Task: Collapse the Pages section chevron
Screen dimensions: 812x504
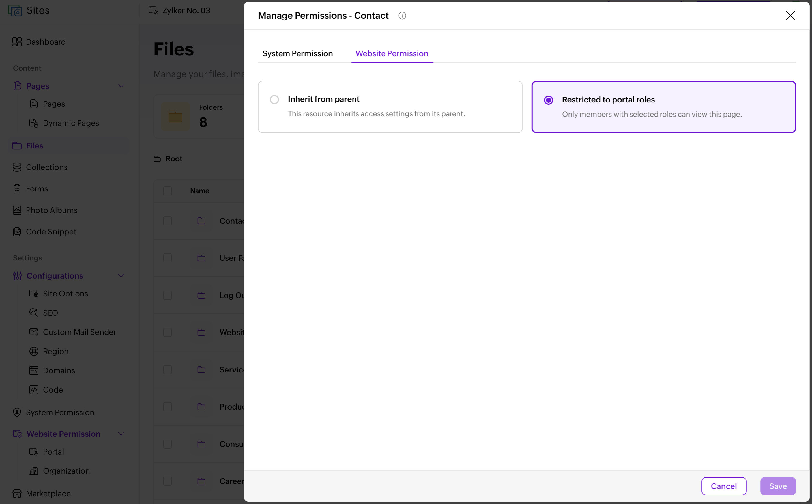Action: [x=121, y=86]
